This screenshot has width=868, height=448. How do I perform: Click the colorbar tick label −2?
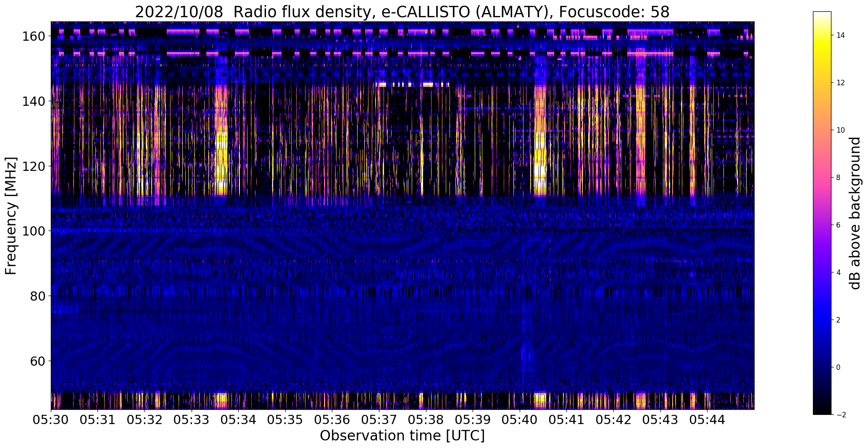[x=841, y=415]
